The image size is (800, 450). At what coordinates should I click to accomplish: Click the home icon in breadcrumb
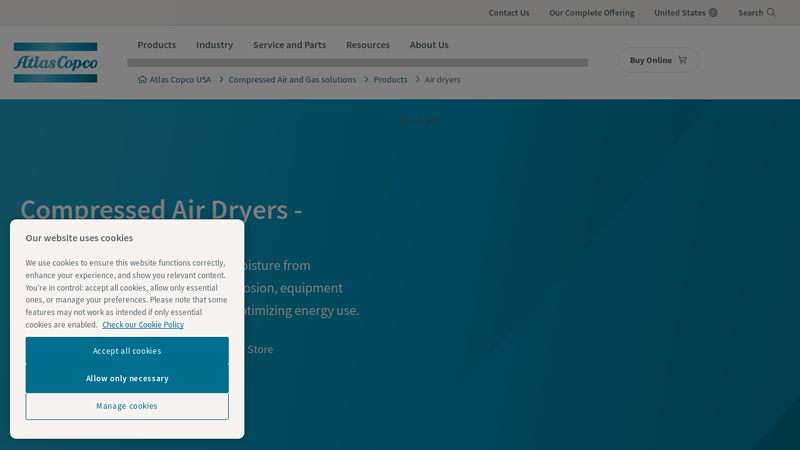142,80
